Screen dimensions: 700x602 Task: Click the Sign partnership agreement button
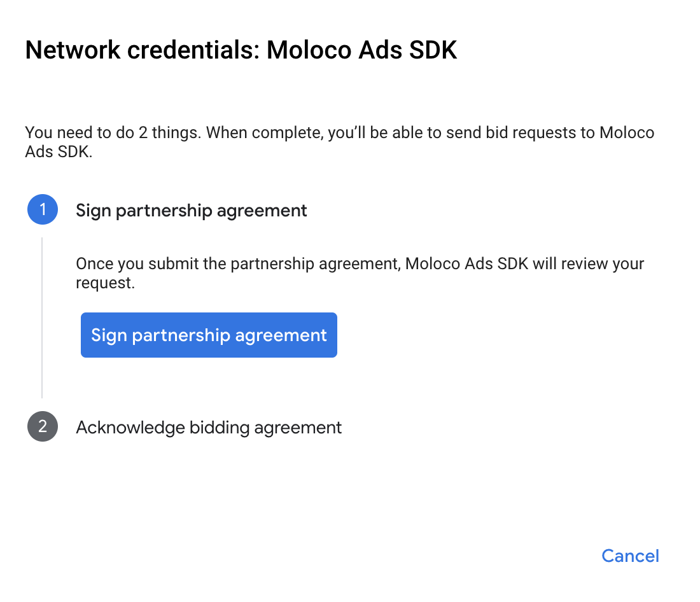209,335
